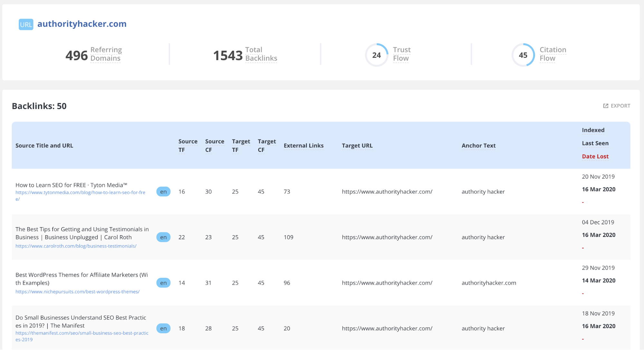Screen dimensions: 644x350
Task: Click external links value 73
Action: click(x=287, y=192)
